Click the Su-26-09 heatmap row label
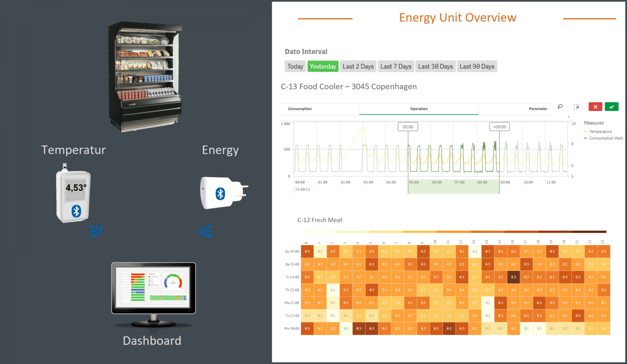 pos(292,251)
